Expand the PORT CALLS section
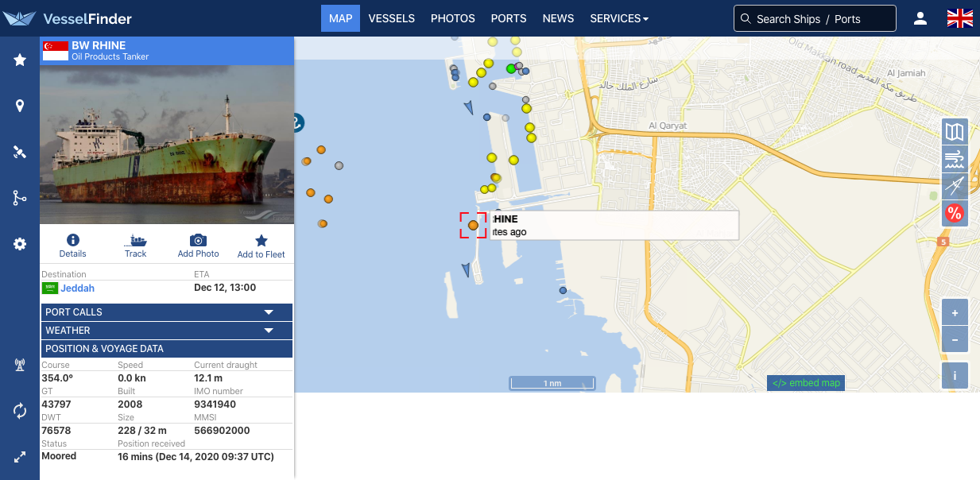 (x=167, y=312)
